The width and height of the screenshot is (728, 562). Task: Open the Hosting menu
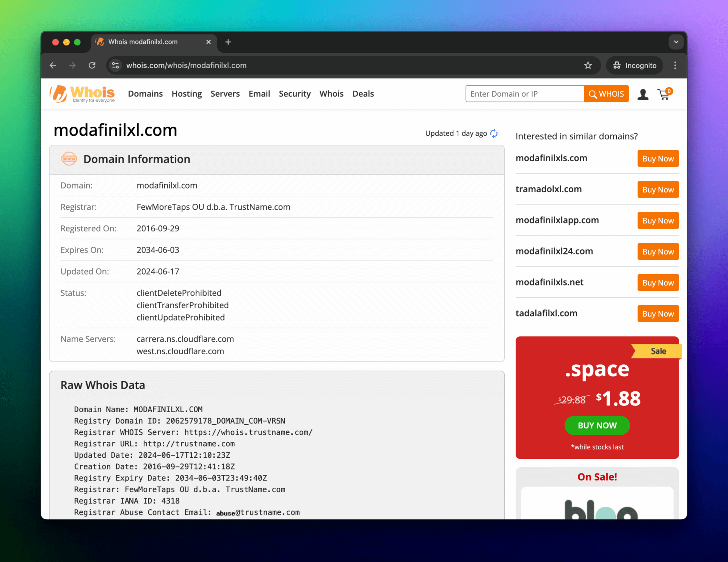(x=187, y=94)
